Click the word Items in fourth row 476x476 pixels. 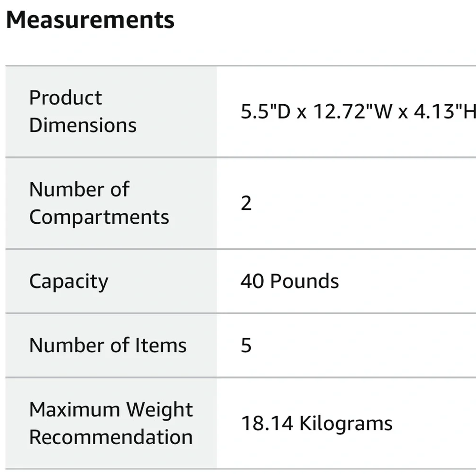coord(160,346)
